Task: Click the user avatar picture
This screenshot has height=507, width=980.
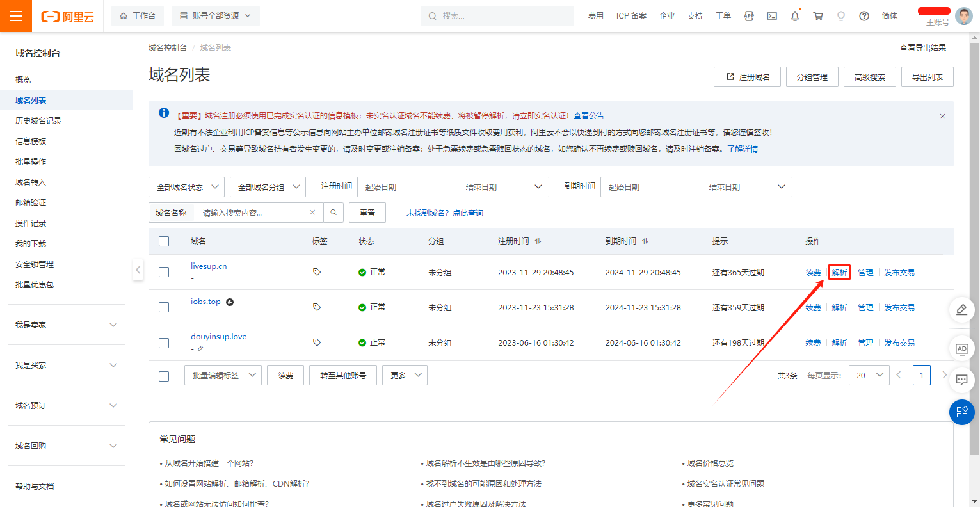Action: [x=964, y=16]
